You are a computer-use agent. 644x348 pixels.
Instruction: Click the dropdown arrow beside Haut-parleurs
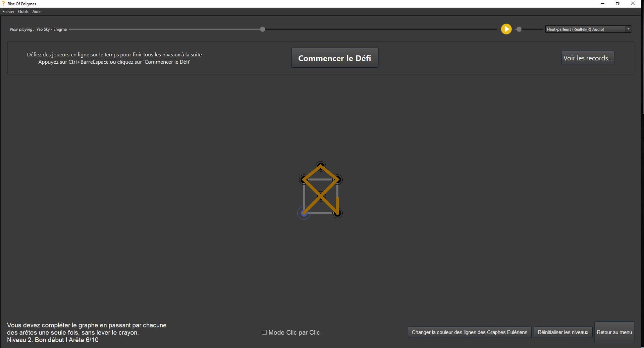point(628,29)
